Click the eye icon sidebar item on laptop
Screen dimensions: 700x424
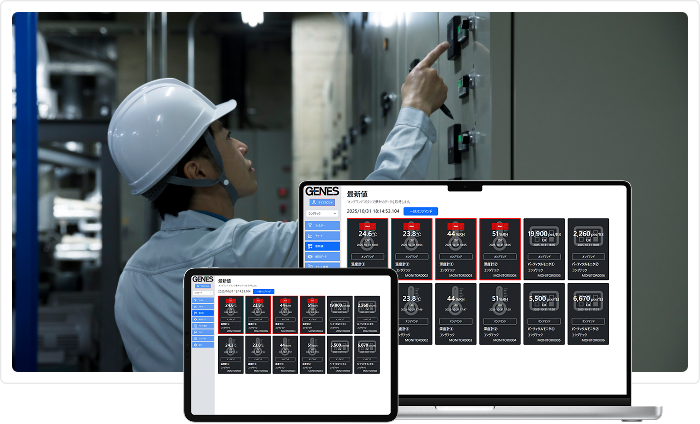coord(321,256)
